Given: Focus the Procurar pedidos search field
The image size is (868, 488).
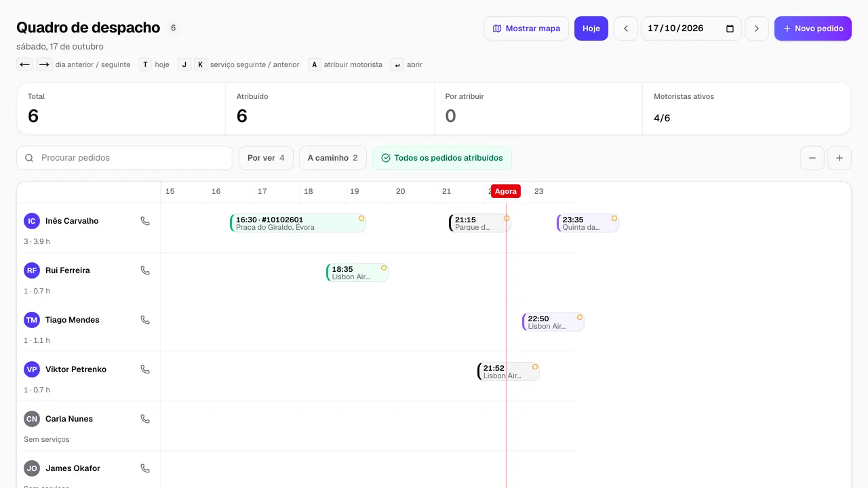Looking at the screenshot, I should [125, 158].
